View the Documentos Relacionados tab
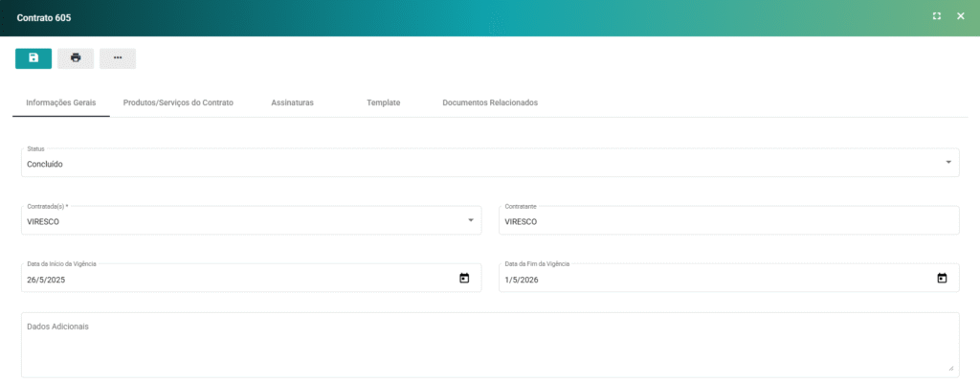 pos(490,102)
